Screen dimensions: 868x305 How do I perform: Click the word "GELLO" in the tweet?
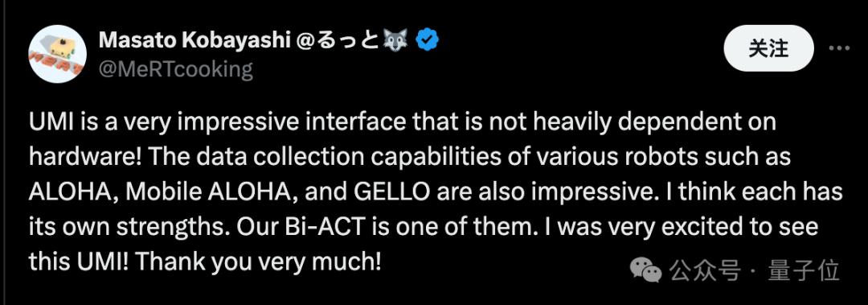pos(389,192)
